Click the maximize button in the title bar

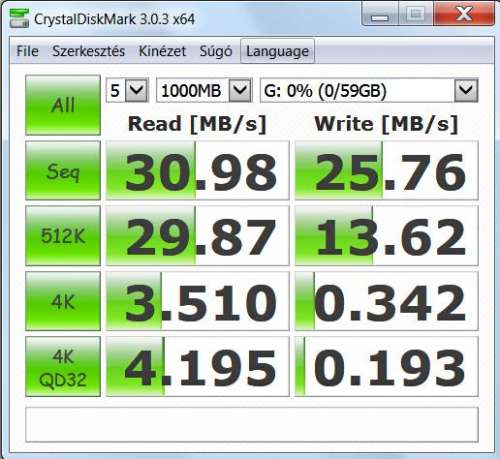pos(415,15)
